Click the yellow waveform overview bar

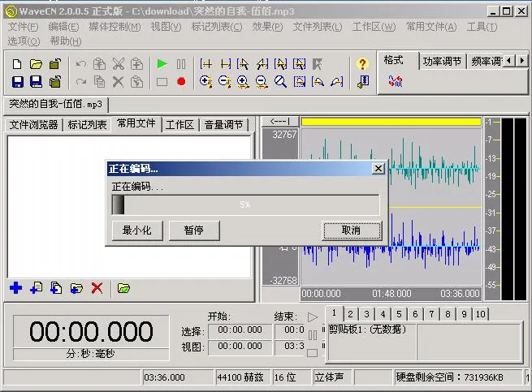(x=391, y=122)
